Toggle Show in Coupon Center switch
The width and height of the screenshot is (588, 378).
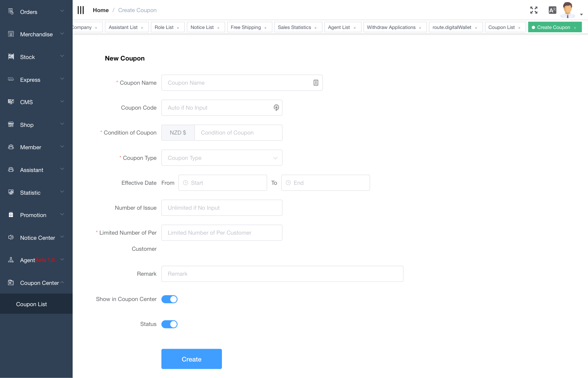tap(169, 299)
